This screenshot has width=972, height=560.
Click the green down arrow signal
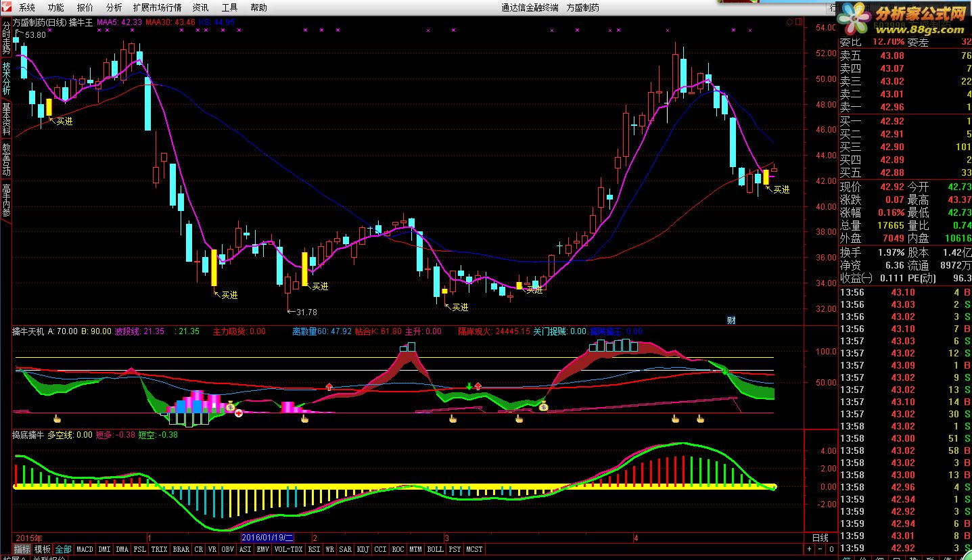point(469,386)
